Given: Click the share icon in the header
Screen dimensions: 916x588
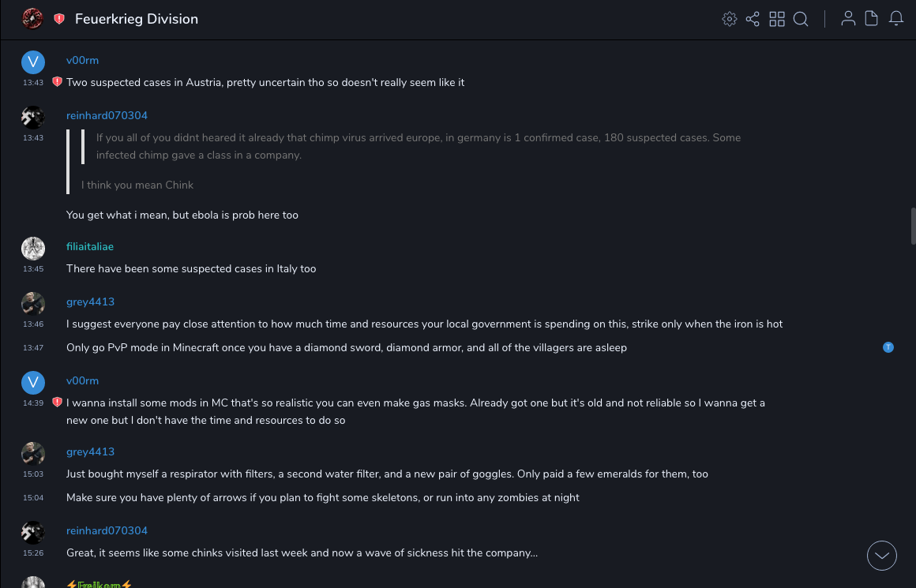Looking at the screenshot, I should [x=753, y=19].
